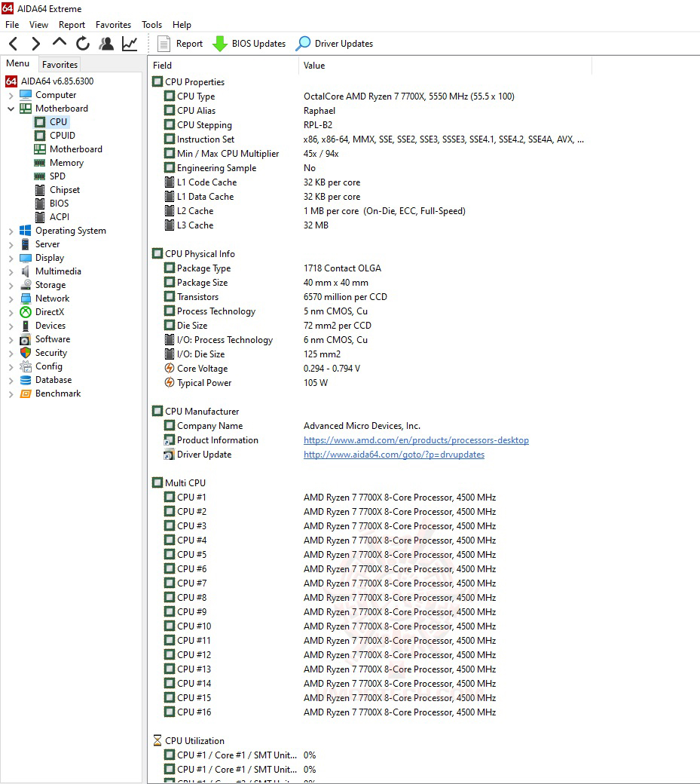Select the Core Voltage row
700x784 pixels.
tap(370, 369)
